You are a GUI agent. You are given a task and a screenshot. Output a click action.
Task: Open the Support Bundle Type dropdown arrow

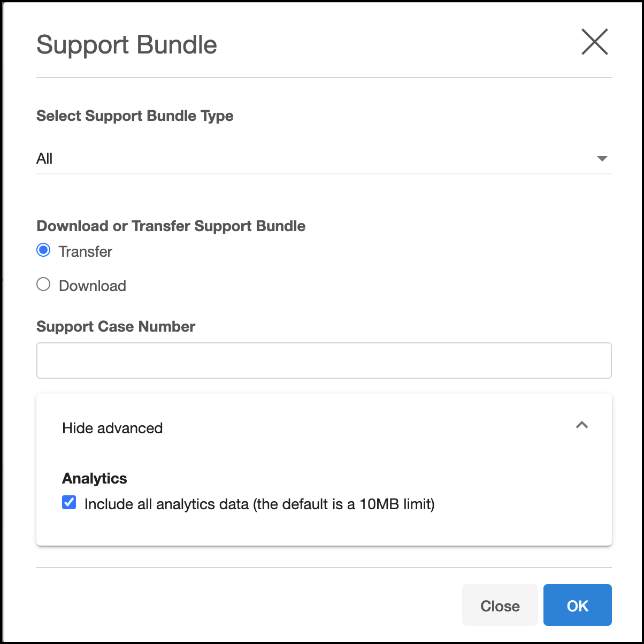click(602, 159)
